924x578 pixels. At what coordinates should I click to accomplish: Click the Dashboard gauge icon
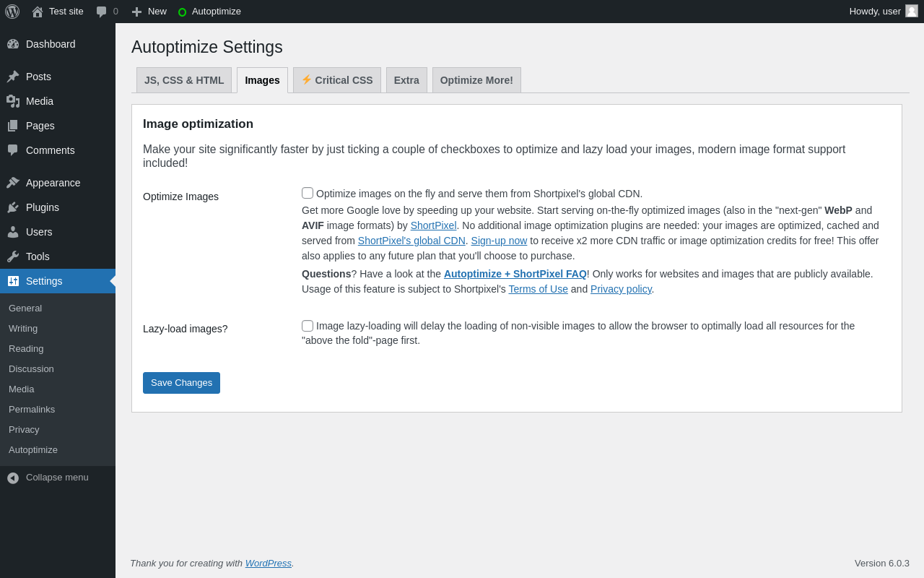pos(13,44)
